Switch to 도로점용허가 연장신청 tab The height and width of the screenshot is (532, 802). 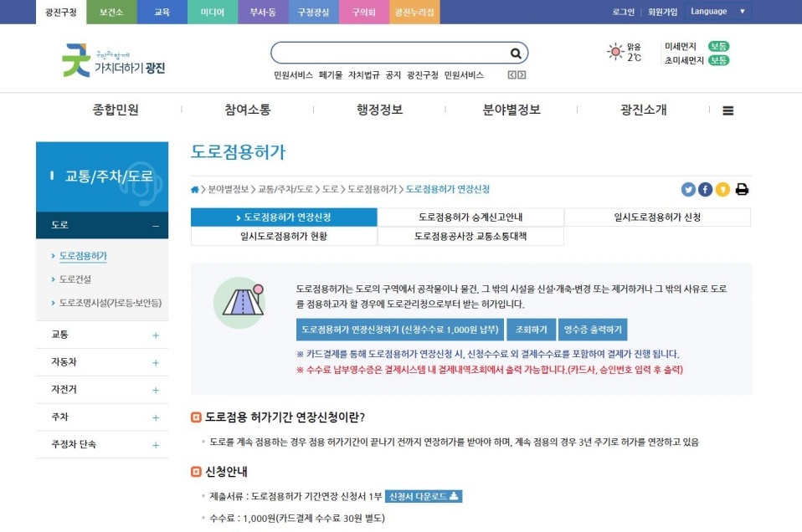(284, 217)
